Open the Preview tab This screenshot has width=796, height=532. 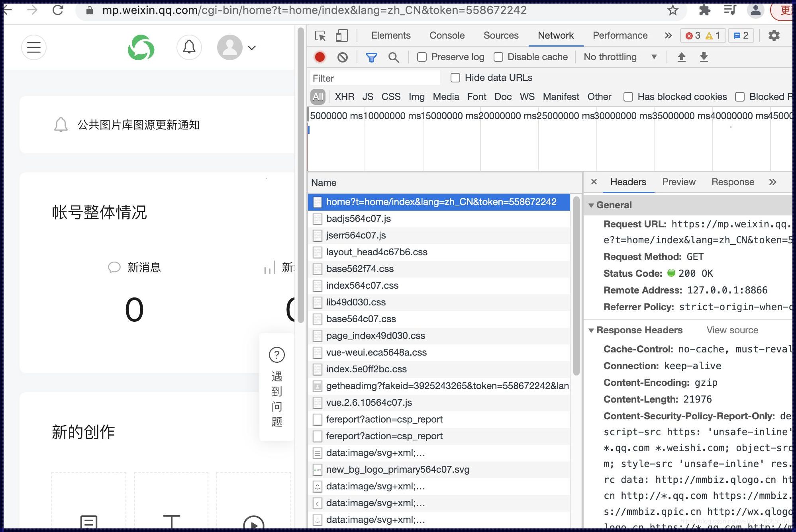tap(679, 182)
